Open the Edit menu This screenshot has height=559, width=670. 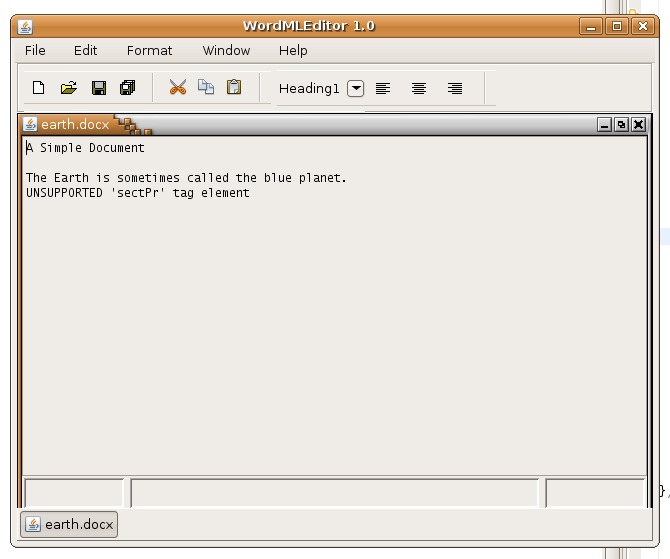click(85, 50)
